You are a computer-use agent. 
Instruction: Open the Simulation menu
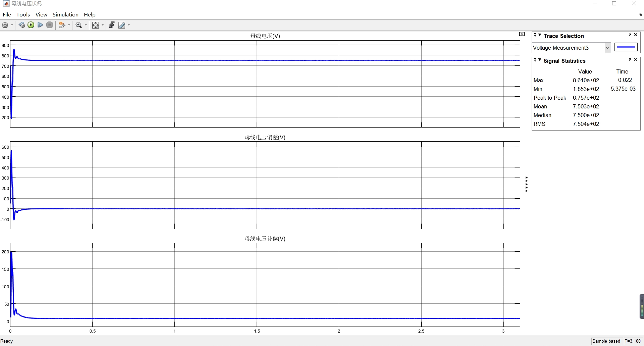tap(65, 14)
